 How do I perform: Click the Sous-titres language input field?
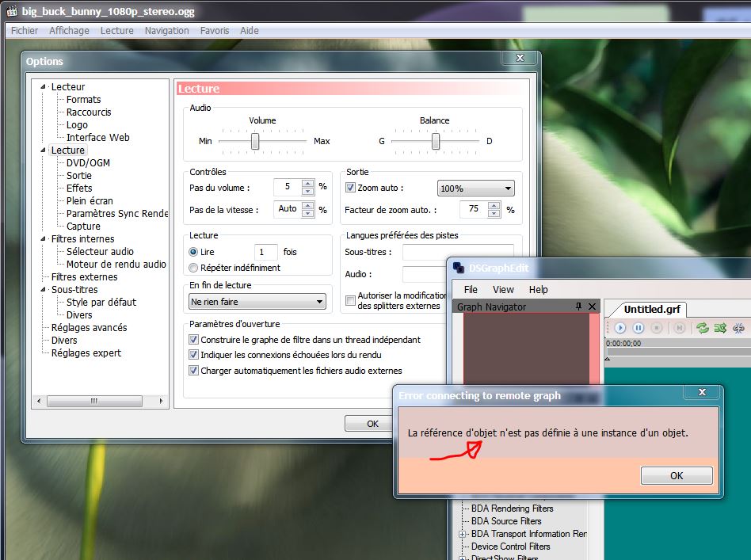pyautogui.click(x=458, y=252)
